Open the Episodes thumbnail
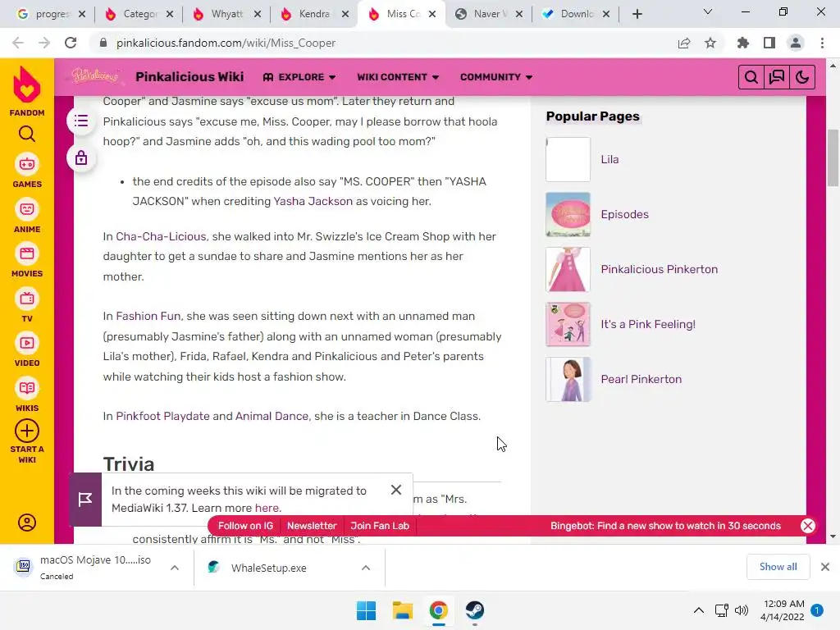840x630 pixels. 568,215
